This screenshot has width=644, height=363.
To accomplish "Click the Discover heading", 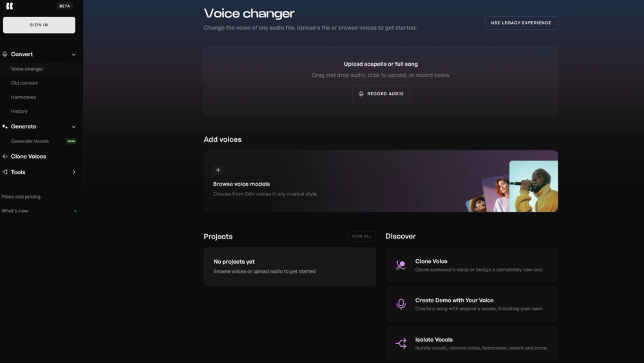I will (401, 237).
